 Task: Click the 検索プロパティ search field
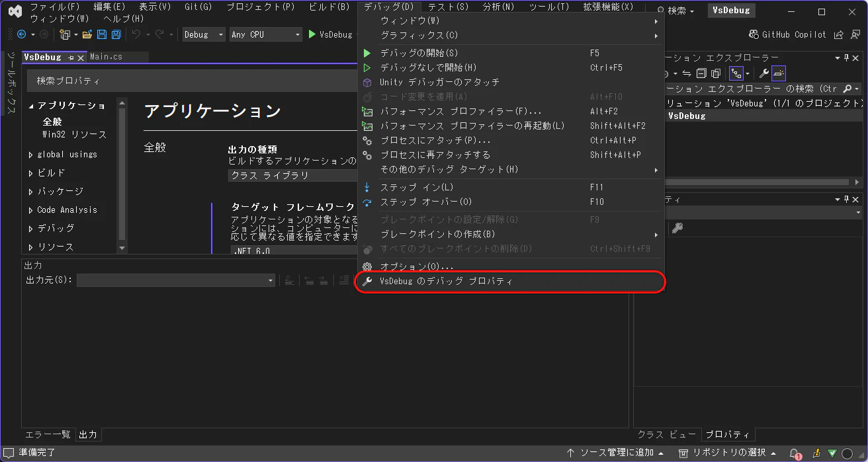pyautogui.click(x=192, y=81)
